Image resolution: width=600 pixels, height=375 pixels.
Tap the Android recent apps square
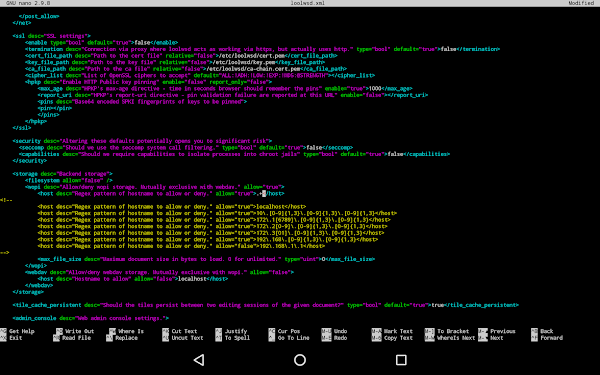pyautogui.click(x=401, y=360)
